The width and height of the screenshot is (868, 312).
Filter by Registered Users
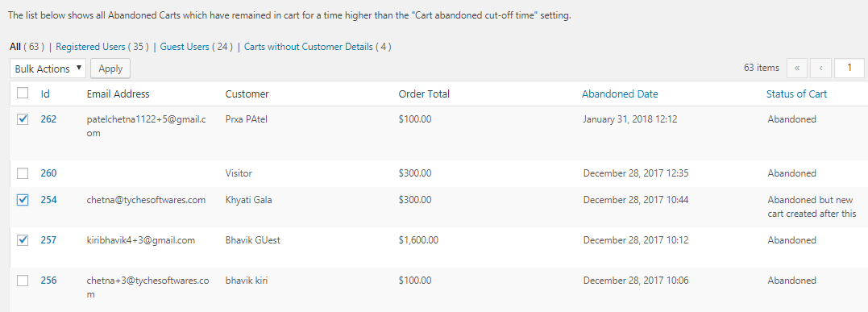coord(90,47)
